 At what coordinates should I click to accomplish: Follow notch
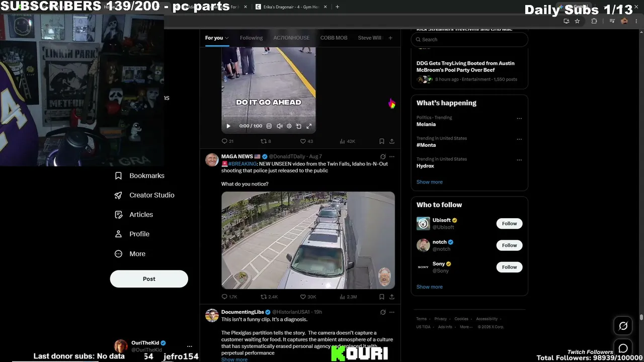click(x=509, y=245)
